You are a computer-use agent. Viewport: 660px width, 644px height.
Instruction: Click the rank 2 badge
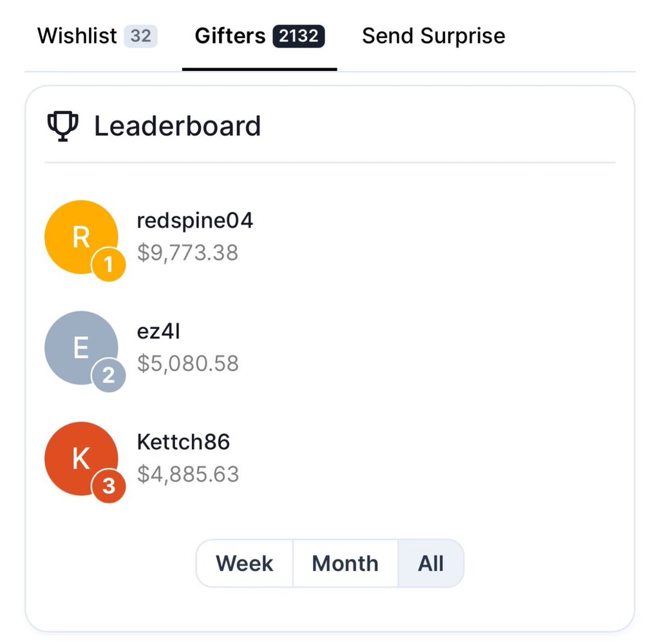109,375
